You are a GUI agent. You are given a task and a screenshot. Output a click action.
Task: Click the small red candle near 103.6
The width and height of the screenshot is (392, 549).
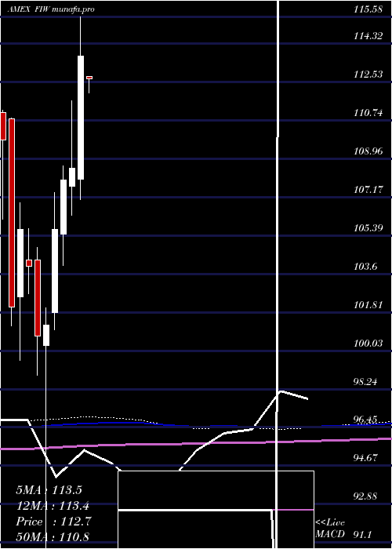[x=29, y=263]
